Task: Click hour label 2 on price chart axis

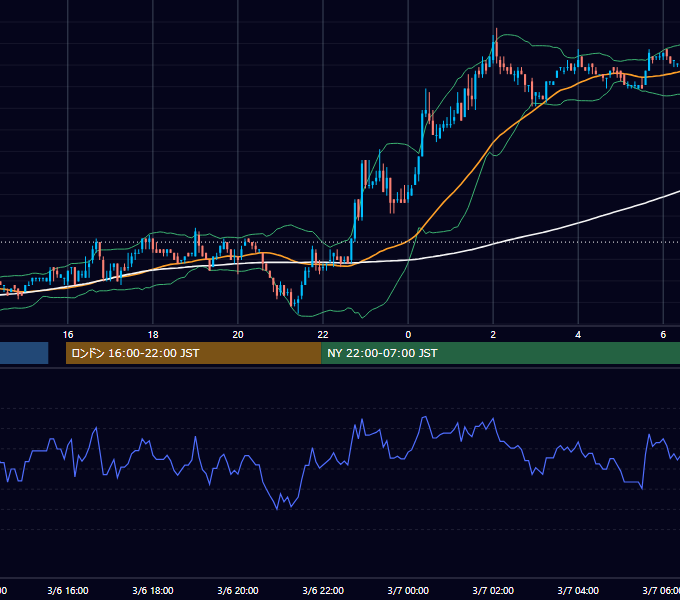Action: [x=493, y=335]
